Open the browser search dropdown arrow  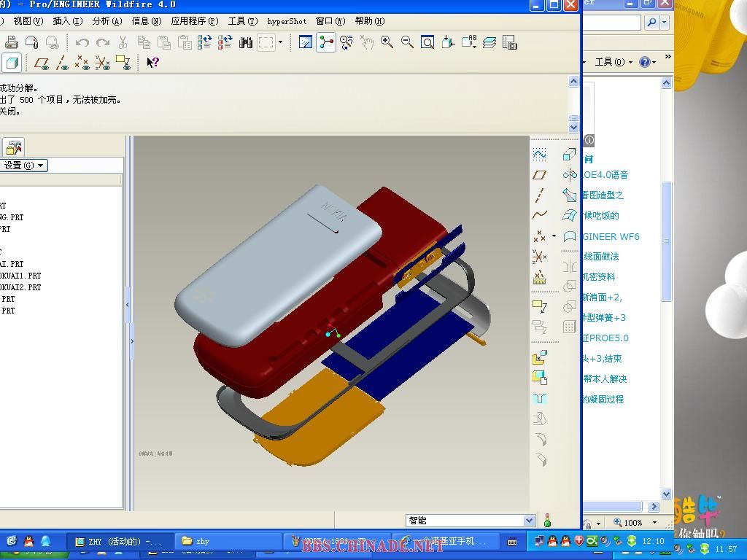tap(664, 22)
